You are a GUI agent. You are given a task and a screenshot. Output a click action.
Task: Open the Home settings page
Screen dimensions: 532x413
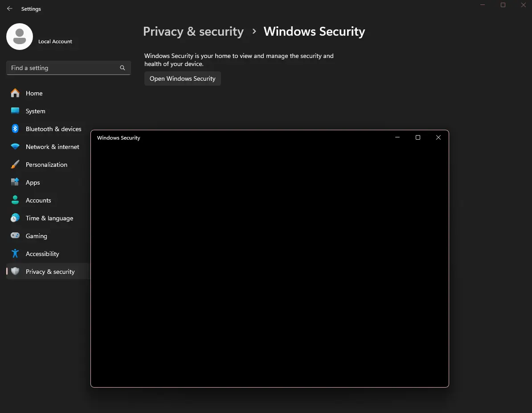click(34, 93)
